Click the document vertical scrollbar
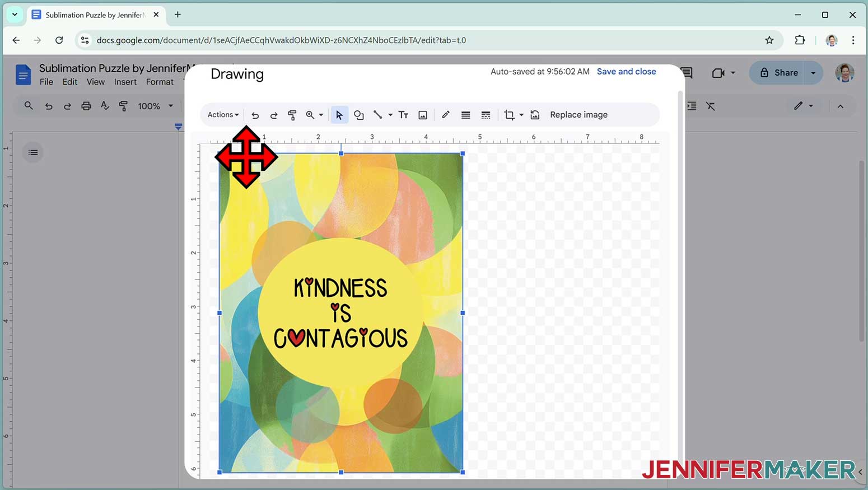 pos(862,251)
